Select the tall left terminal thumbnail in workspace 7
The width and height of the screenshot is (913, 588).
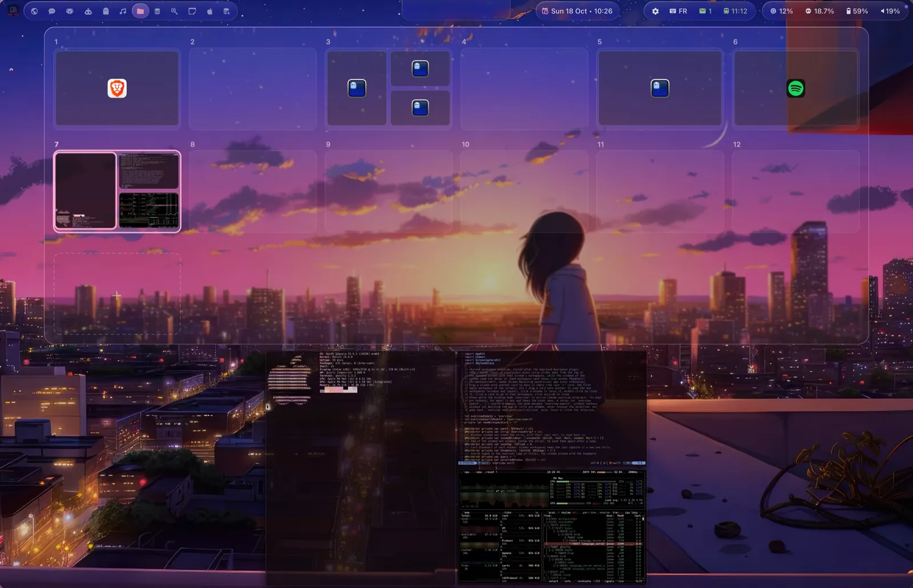pos(86,191)
